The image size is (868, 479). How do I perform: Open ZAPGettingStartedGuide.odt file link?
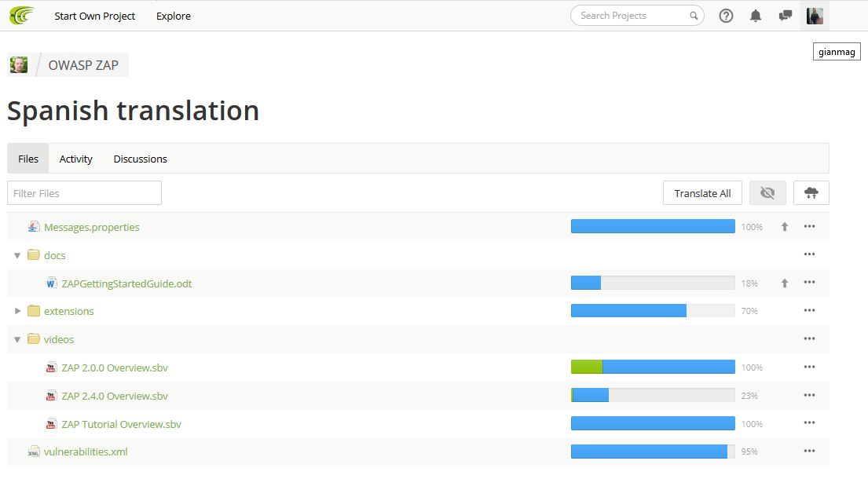click(126, 283)
